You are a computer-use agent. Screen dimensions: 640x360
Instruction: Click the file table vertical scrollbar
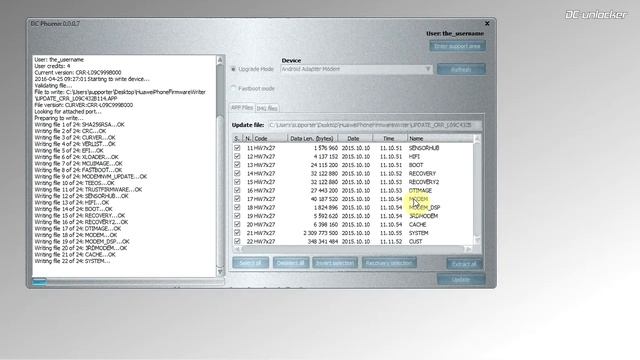(x=477, y=190)
